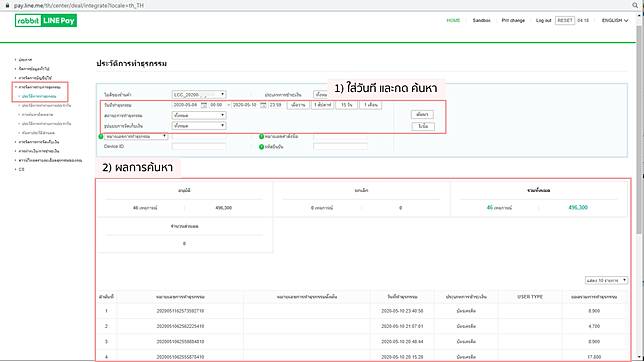Screen dimensions: 644x362
Task: Open the PW change menu item
Action: pos(513,20)
